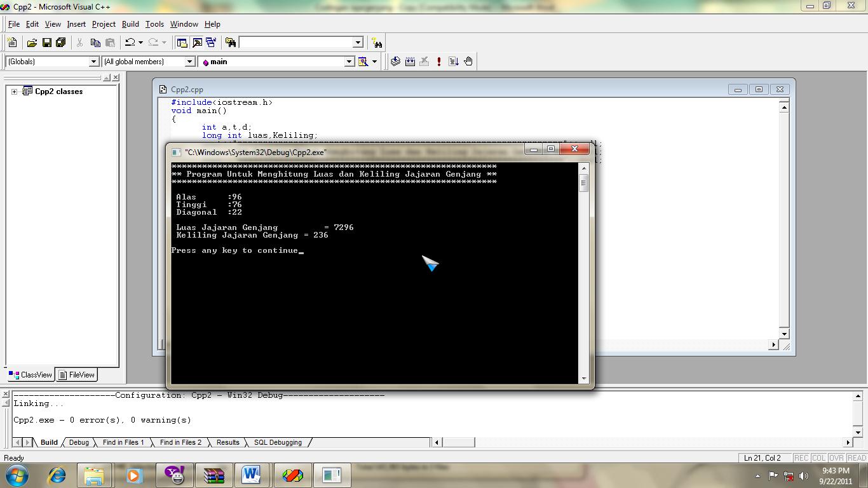Open Windows Explorer from the taskbar
Viewport: 868px width, 488px height.
[94, 475]
